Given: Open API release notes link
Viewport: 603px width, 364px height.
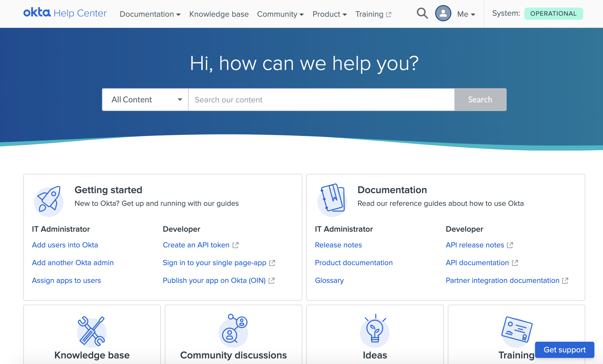Looking at the screenshot, I should pyautogui.click(x=475, y=245).
